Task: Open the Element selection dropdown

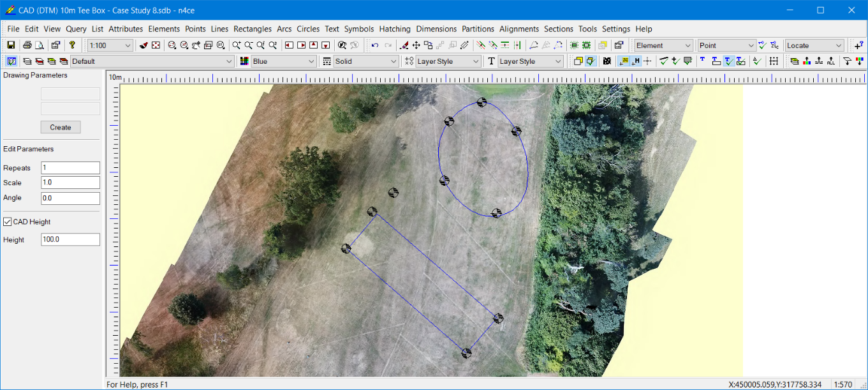Action: click(663, 45)
